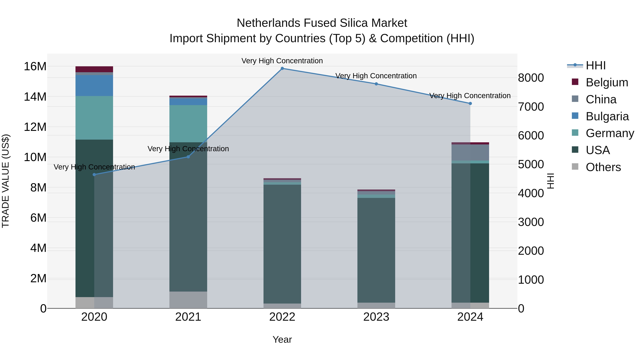This screenshot has width=644, height=362.
Task: Toggle Belgium series in the legend
Action: 600,82
